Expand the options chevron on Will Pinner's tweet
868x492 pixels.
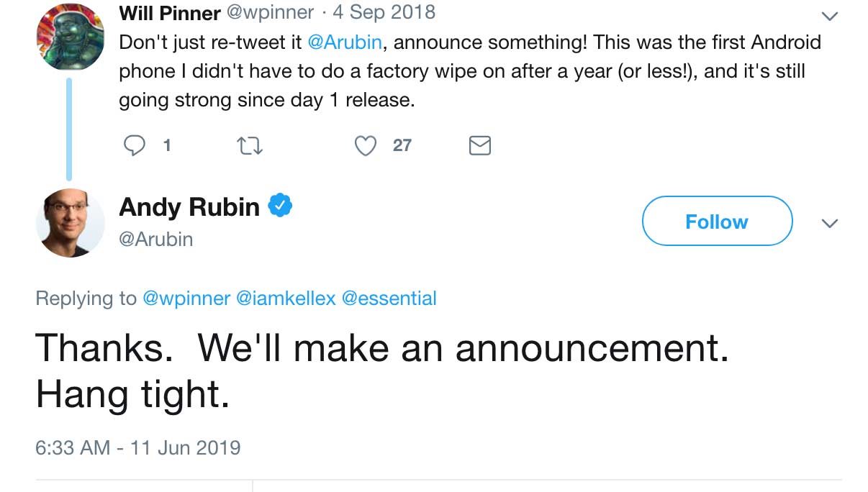[830, 16]
